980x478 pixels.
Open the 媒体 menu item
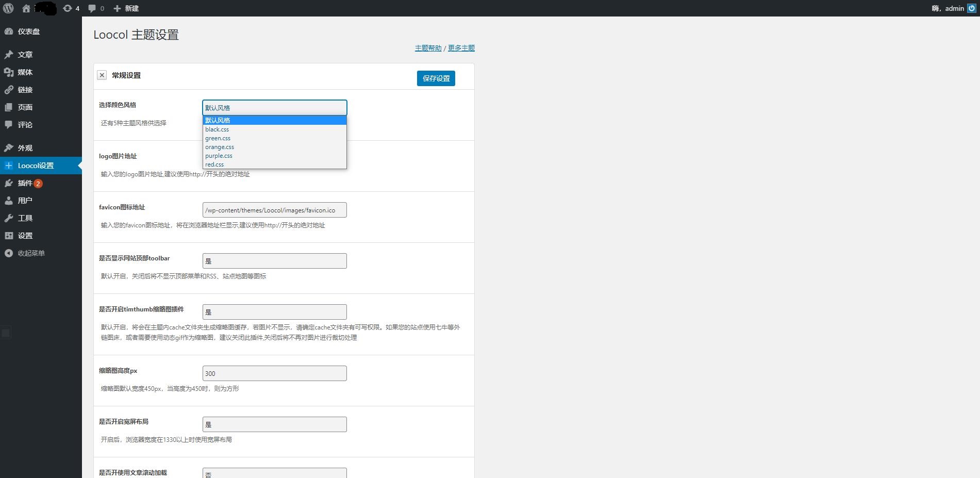[41, 72]
